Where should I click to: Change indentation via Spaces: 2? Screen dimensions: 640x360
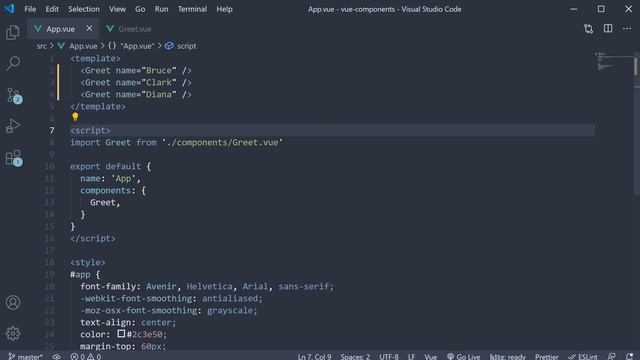(355, 356)
